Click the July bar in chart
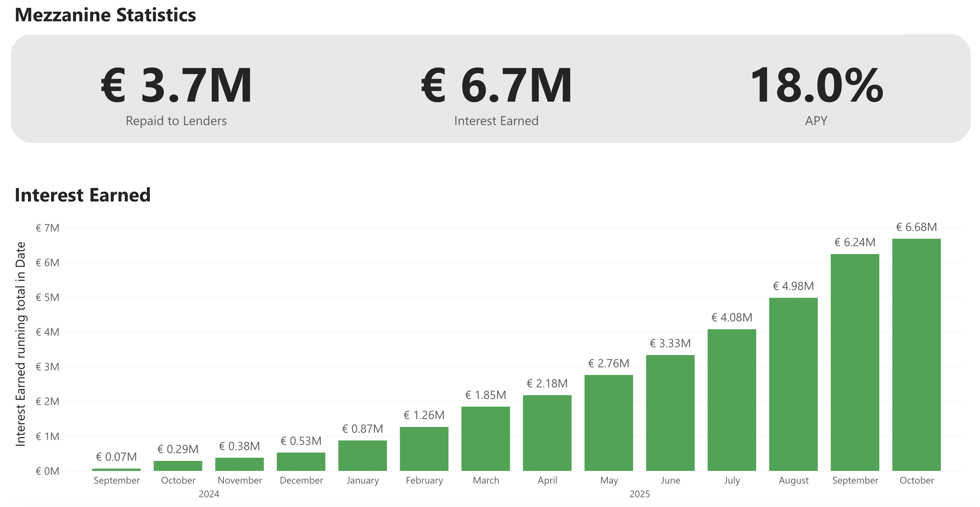 coord(732,400)
